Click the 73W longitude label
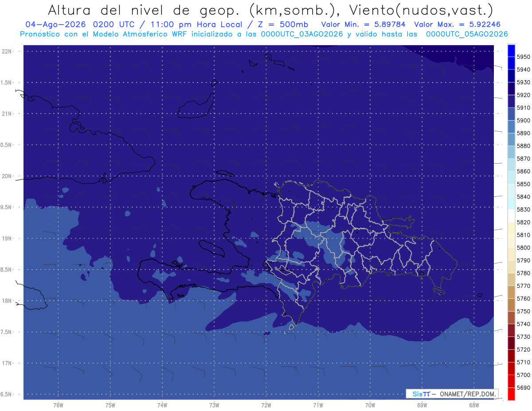 [214, 405]
